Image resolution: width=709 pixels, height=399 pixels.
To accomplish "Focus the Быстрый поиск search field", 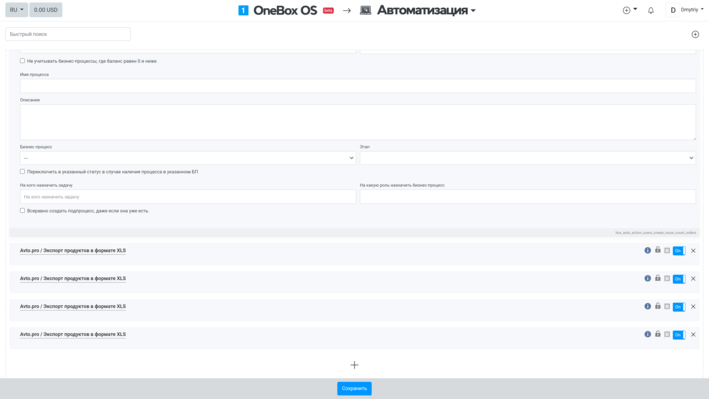I will pos(68,34).
